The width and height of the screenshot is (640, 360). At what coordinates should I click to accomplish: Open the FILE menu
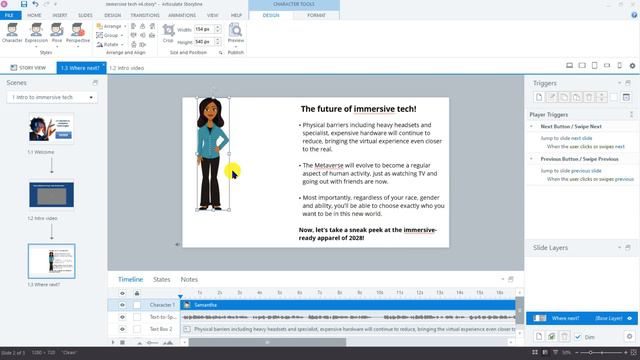(x=9, y=15)
